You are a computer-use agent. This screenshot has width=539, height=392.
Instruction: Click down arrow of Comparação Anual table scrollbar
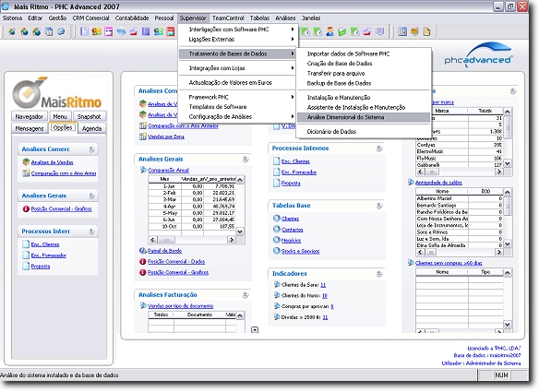coord(240,232)
